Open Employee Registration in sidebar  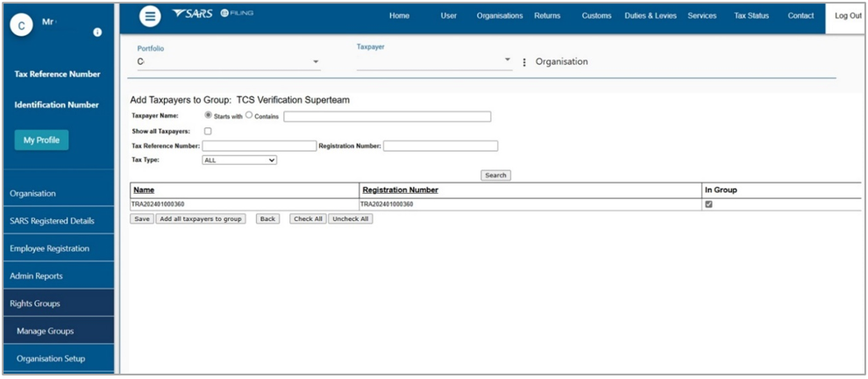pos(59,248)
